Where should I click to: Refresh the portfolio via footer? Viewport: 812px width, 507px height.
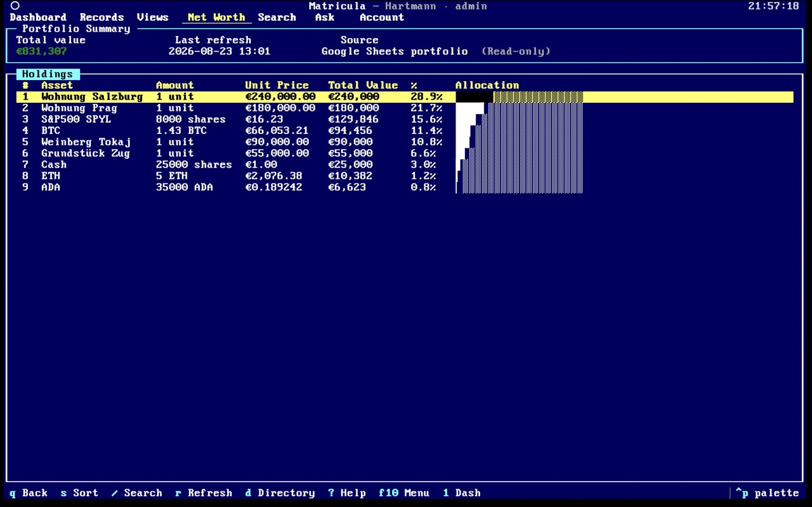tap(204, 493)
